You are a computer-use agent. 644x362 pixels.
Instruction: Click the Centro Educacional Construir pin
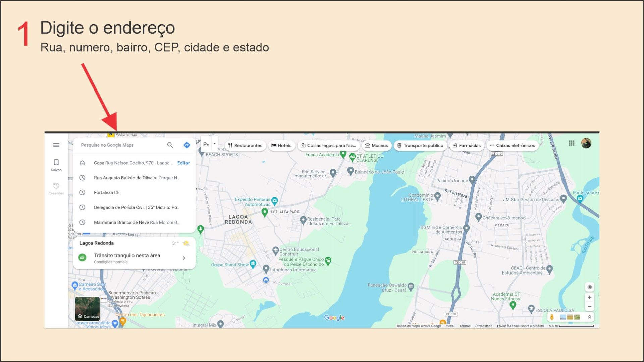[x=276, y=251]
